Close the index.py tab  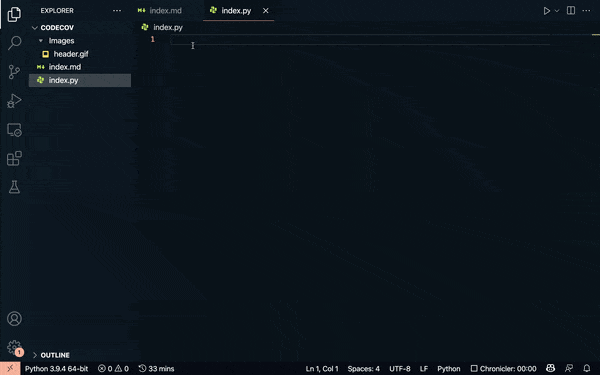pos(266,11)
